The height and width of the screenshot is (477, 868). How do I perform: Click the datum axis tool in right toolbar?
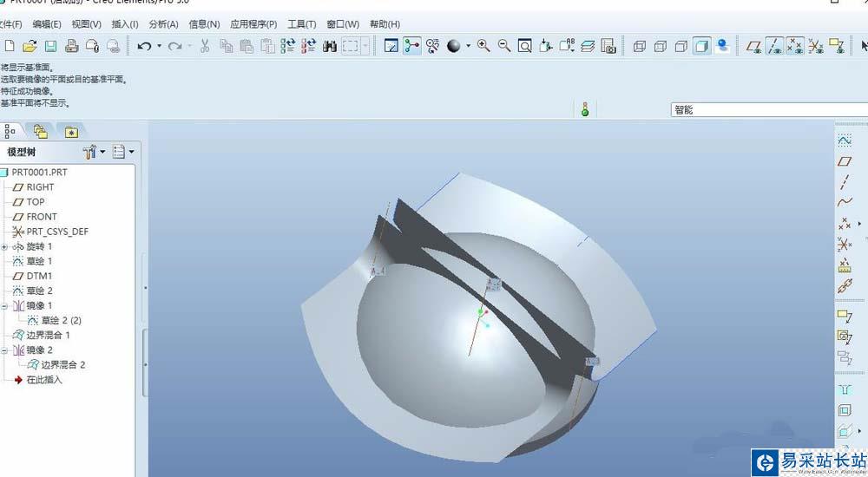tap(845, 181)
